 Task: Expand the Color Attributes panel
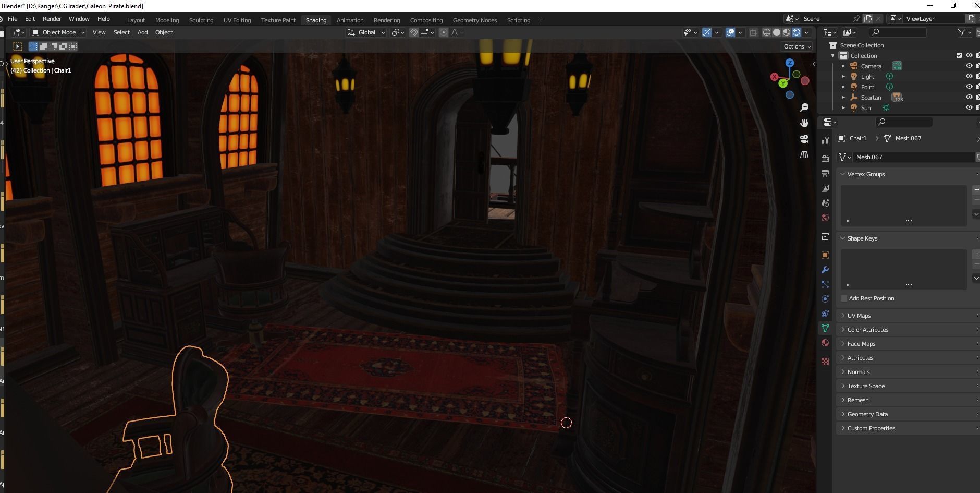click(907, 330)
